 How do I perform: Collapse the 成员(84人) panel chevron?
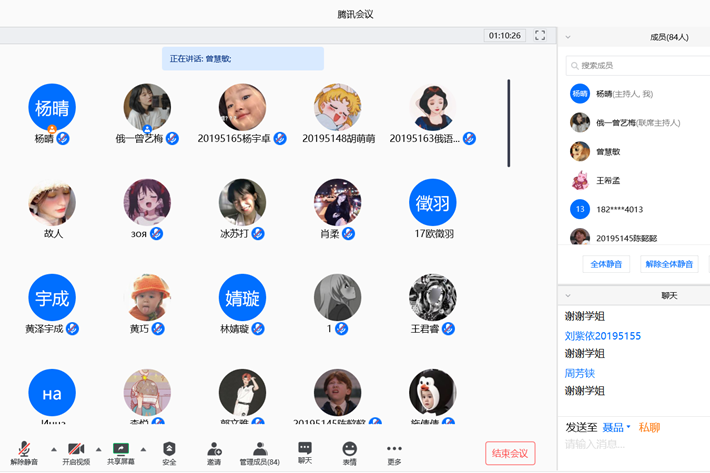(x=568, y=37)
